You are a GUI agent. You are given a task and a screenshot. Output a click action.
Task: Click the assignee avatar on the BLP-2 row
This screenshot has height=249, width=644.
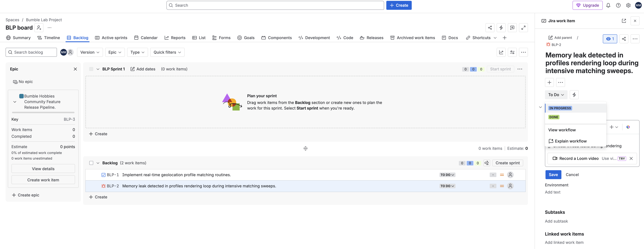pos(510,186)
